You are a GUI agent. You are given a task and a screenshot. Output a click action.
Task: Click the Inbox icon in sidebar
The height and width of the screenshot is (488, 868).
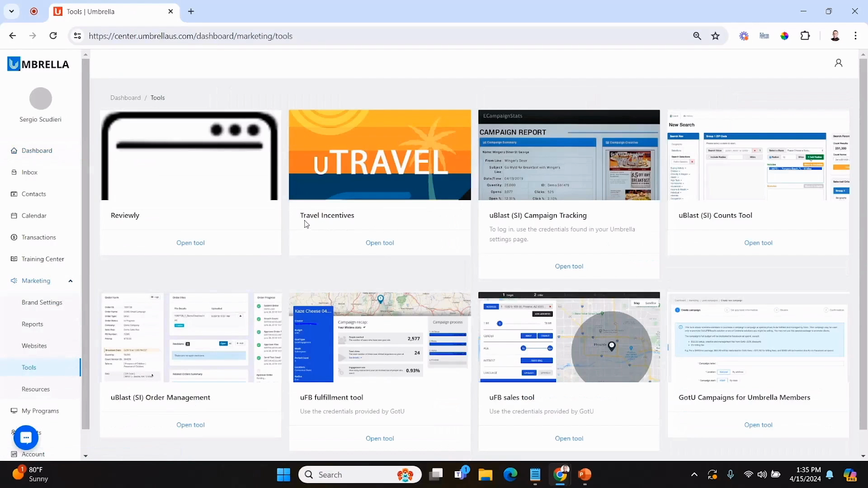click(x=14, y=172)
